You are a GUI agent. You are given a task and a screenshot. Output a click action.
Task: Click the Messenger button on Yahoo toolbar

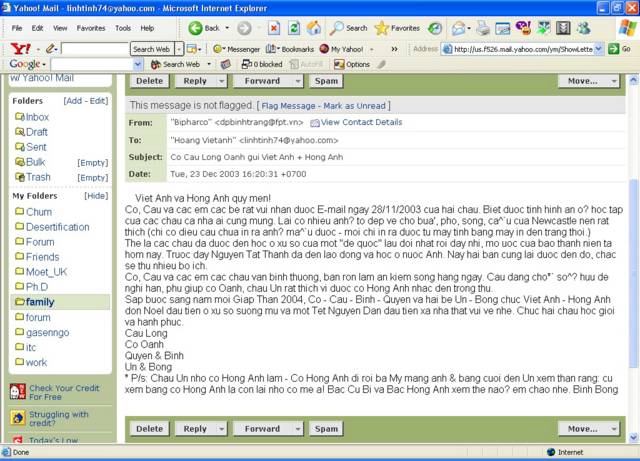point(236,49)
